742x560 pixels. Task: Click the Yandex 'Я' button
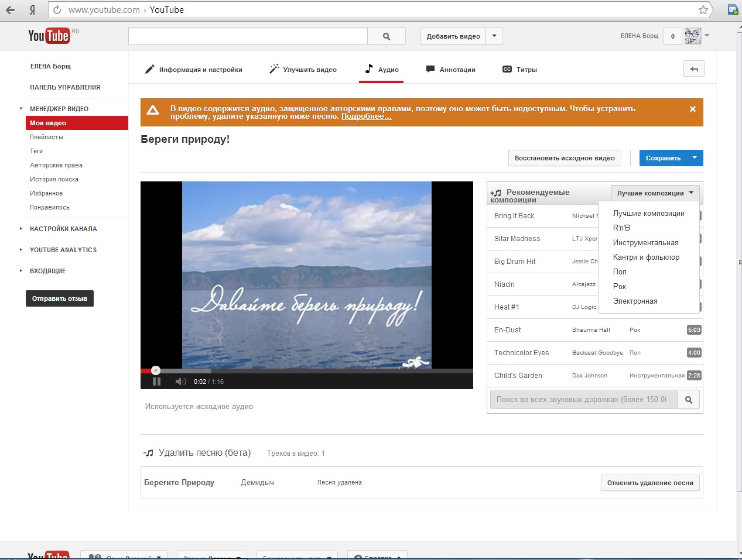(32, 10)
